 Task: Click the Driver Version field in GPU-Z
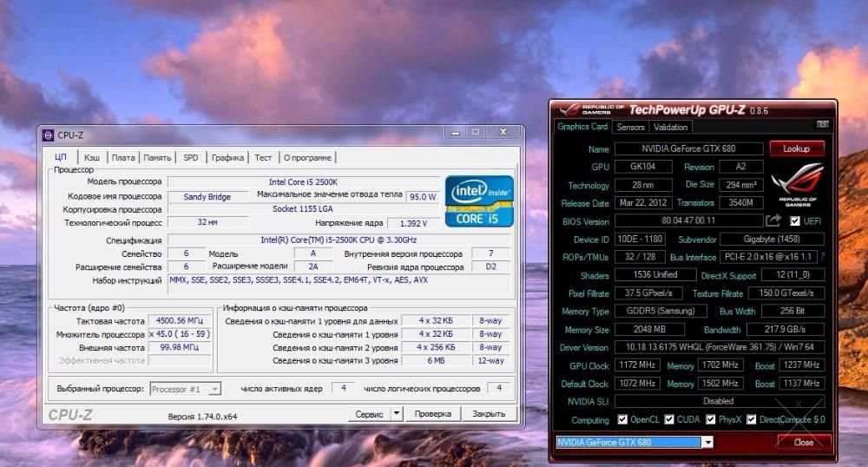pos(720,347)
